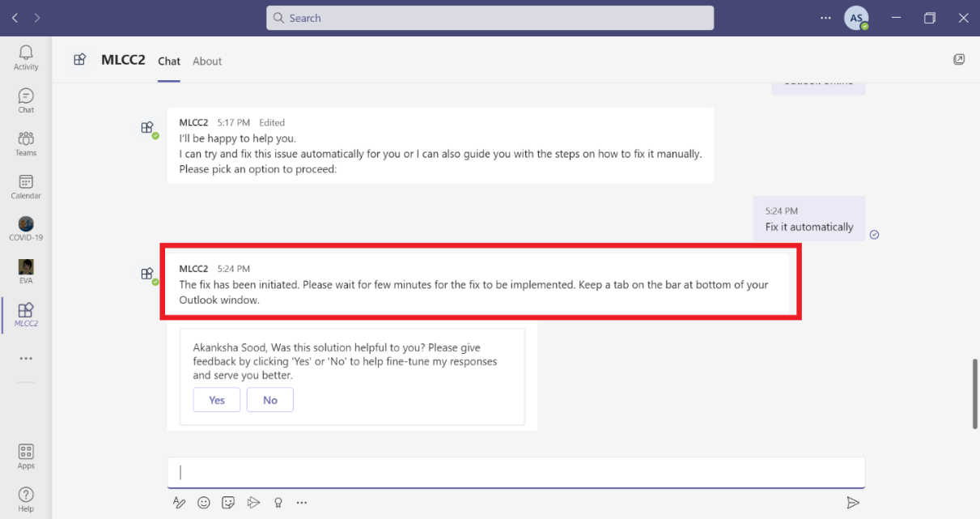
Task: Open the COVID-19 app
Action: point(25,228)
